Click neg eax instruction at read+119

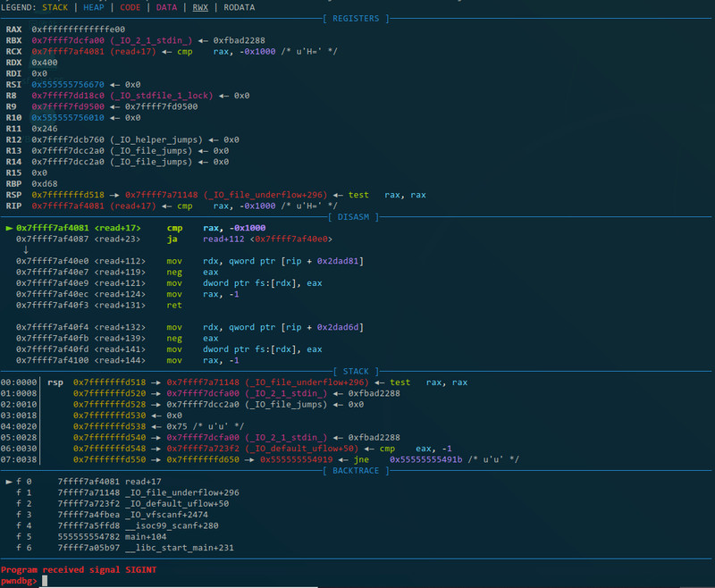click(x=192, y=273)
